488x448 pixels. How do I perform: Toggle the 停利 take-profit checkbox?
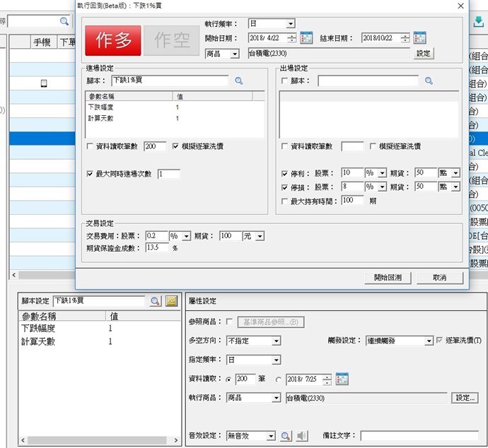tap(285, 173)
